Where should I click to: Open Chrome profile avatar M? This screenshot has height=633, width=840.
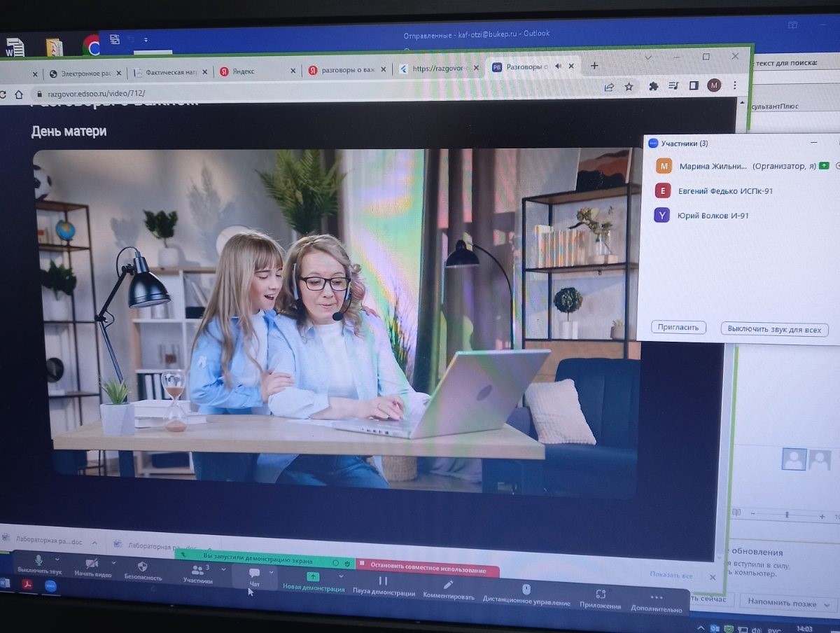[x=714, y=85]
